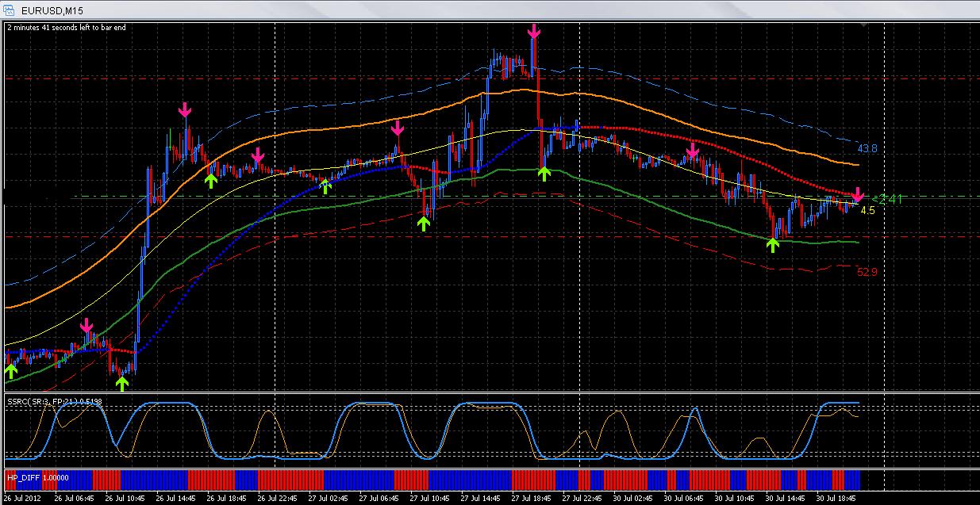Viewport: 980px width, 505px height.
Task: Click the 26 Jul 10:45 time label
Action: [126, 499]
